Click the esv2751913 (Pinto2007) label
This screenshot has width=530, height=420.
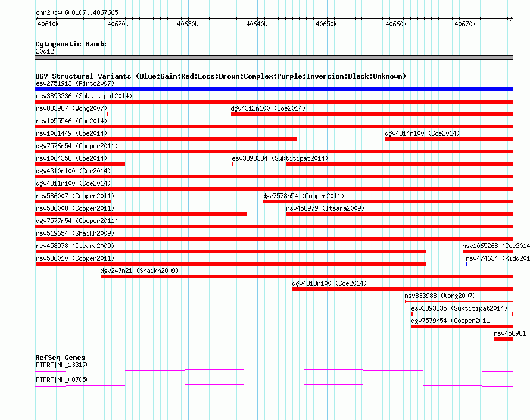pos(75,83)
